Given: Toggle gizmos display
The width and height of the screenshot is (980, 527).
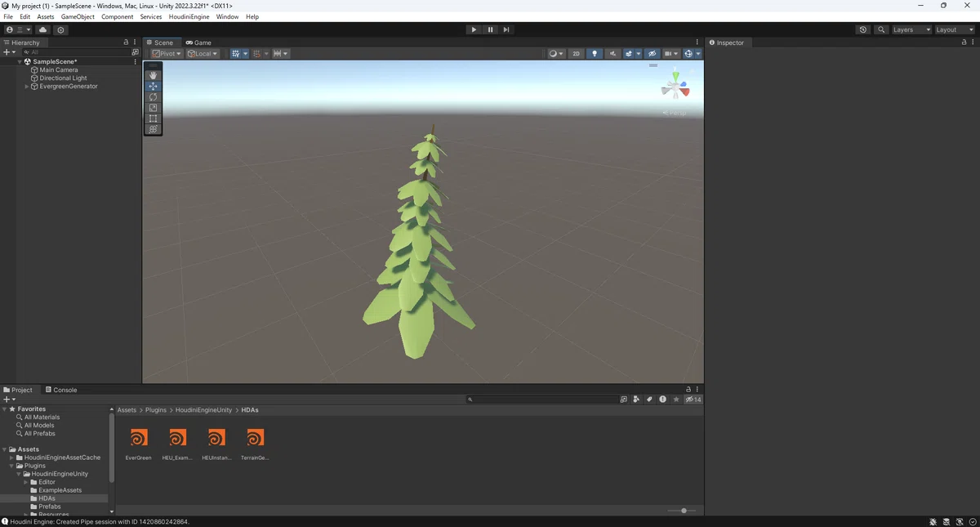Looking at the screenshot, I should pyautogui.click(x=688, y=53).
